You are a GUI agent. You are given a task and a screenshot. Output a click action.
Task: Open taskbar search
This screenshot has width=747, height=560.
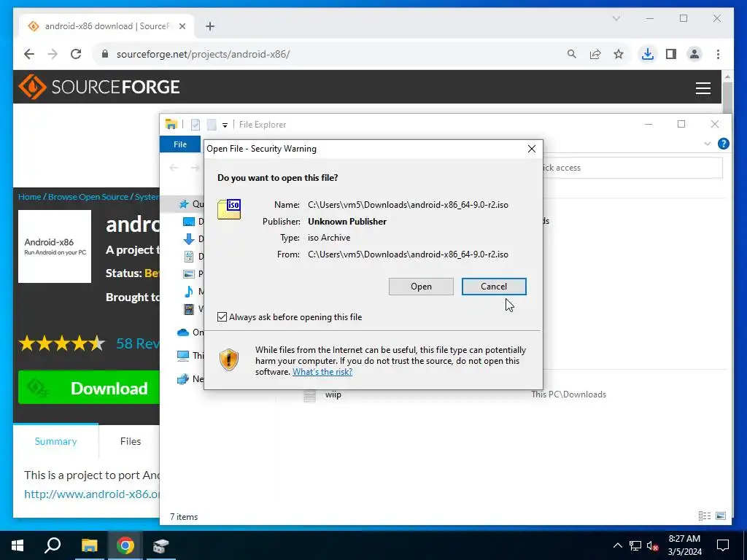pyautogui.click(x=53, y=545)
